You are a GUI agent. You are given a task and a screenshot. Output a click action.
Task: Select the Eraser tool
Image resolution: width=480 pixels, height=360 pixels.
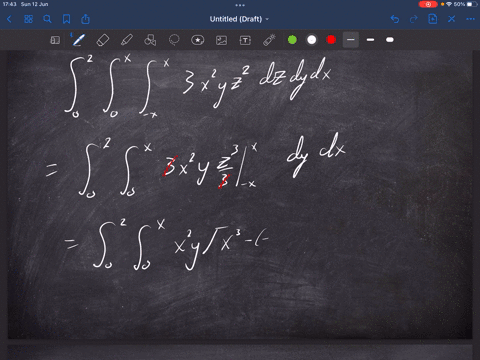pos(103,40)
